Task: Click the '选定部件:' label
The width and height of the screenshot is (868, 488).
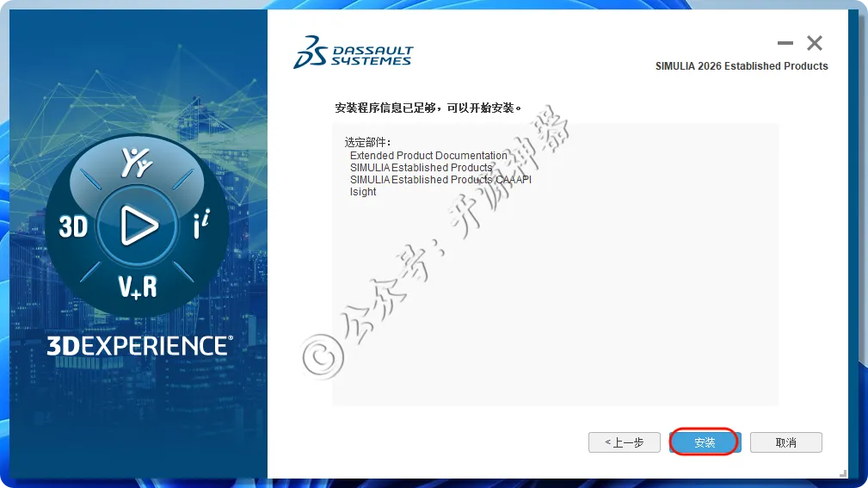Action: [x=367, y=142]
